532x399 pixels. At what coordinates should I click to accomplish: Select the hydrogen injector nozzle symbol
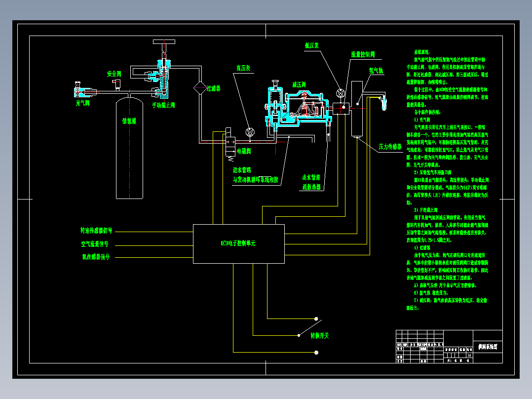(383, 103)
